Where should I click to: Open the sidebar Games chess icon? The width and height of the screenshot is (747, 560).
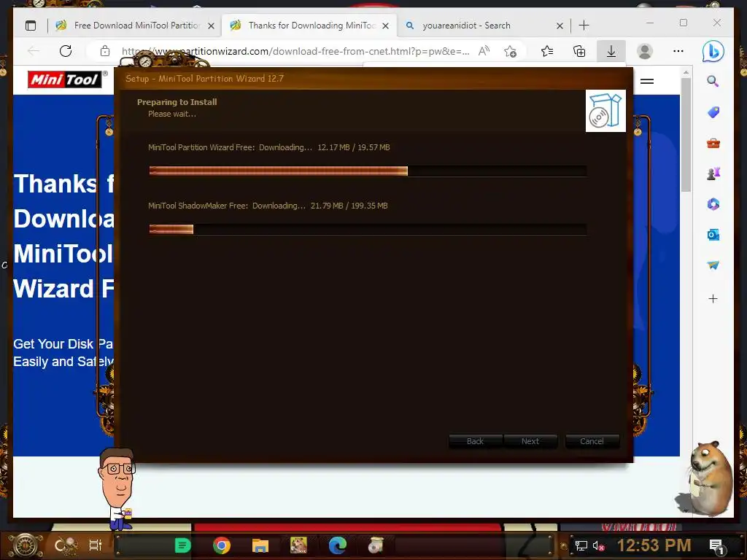[x=713, y=174]
